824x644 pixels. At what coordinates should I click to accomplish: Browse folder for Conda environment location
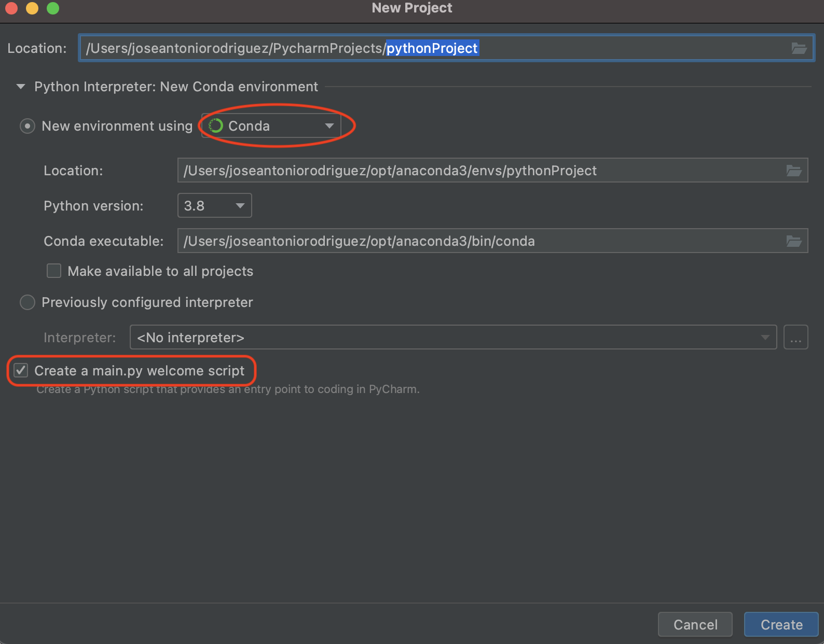click(x=794, y=171)
